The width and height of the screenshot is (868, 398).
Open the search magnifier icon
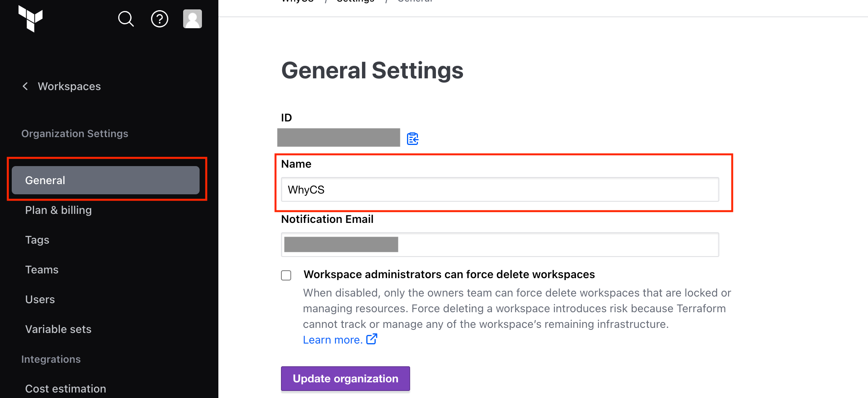[x=126, y=19]
